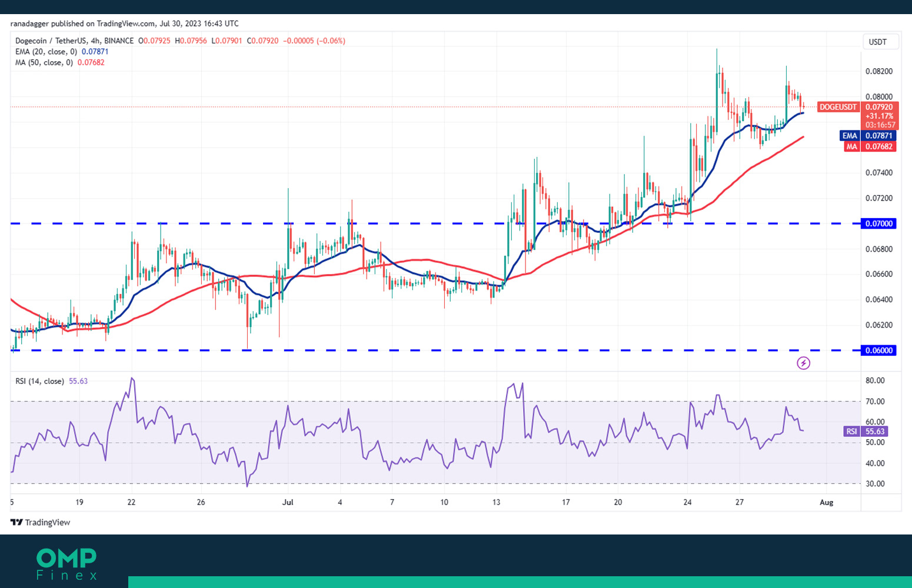Click the 0.06600 price axis label
This screenshot has width=912, height=588.
point(879,274)
